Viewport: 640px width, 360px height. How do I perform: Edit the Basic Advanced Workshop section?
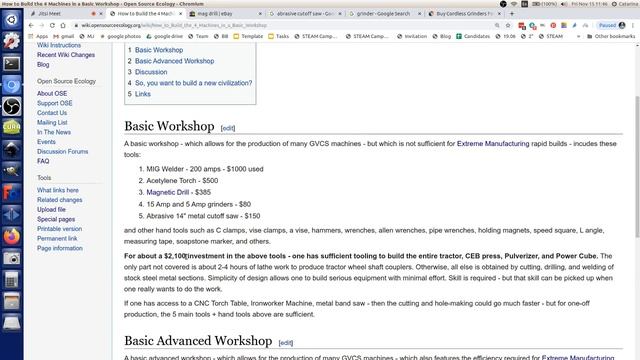pos(286,343)
